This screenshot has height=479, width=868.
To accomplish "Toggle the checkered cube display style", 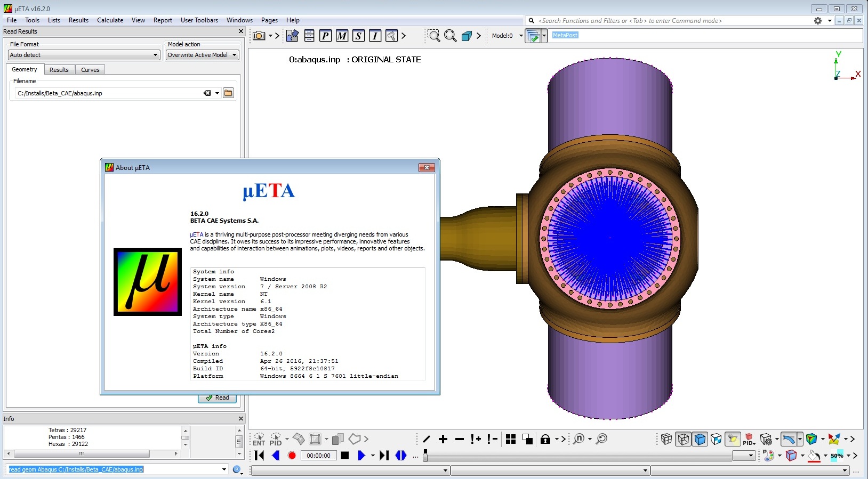I will point(716,439).
